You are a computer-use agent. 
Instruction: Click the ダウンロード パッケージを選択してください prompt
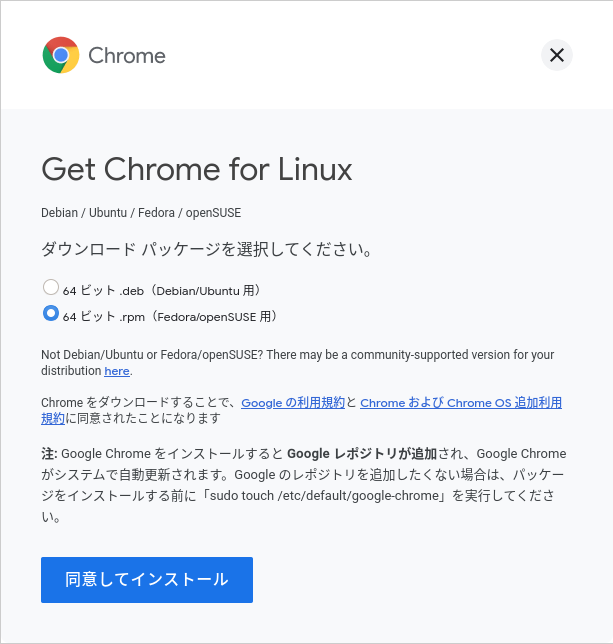[207, 249]
